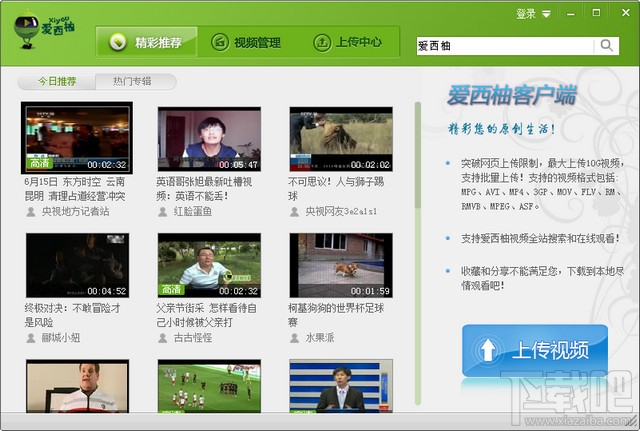
Task: Open the football match video thumbnail
Action: coord(209,386)
